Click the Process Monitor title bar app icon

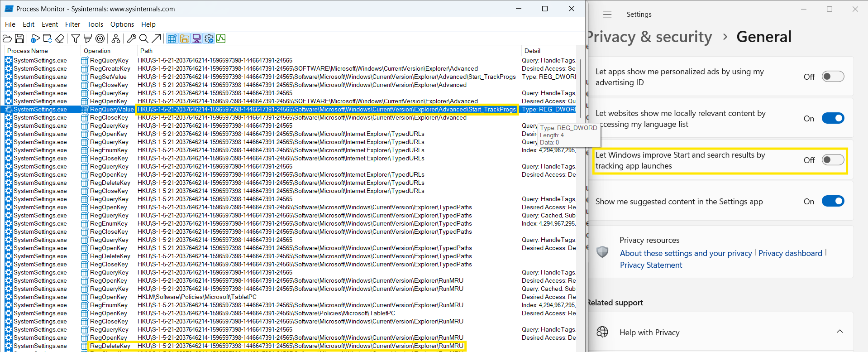[9, 9]
